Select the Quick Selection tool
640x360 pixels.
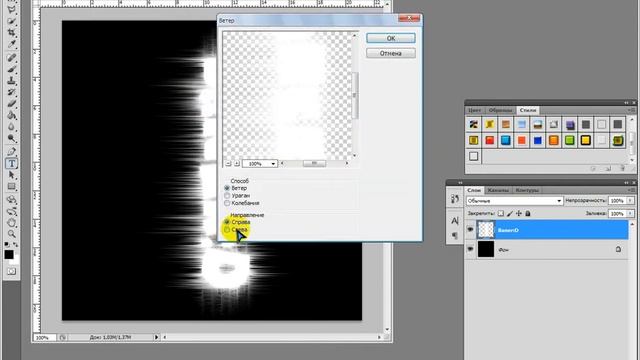click(11, 21)
